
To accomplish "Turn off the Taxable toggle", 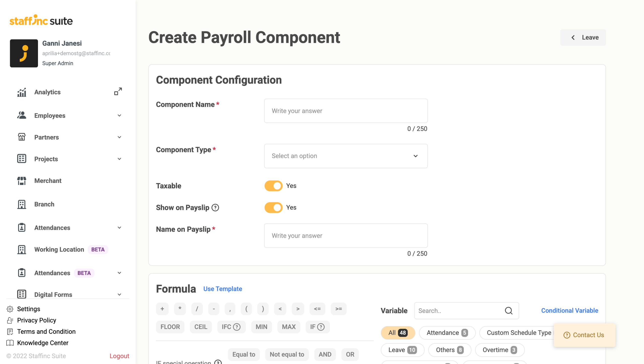I will pyautogui.click(x=273, y=186).
